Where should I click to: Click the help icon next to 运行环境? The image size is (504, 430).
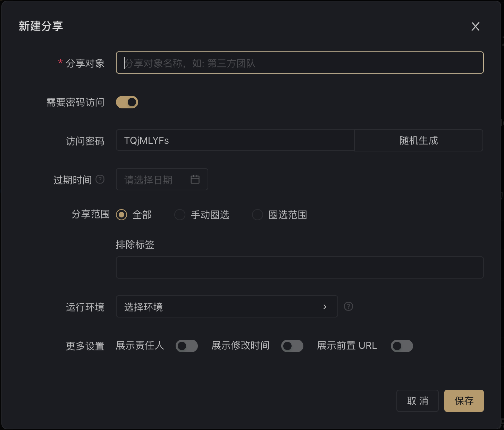[x=348, y=306]
